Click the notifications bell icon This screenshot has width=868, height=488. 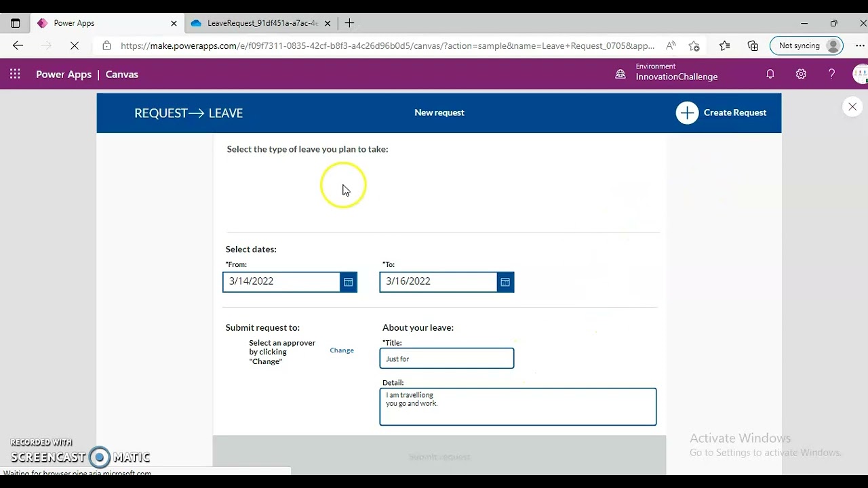770,74
